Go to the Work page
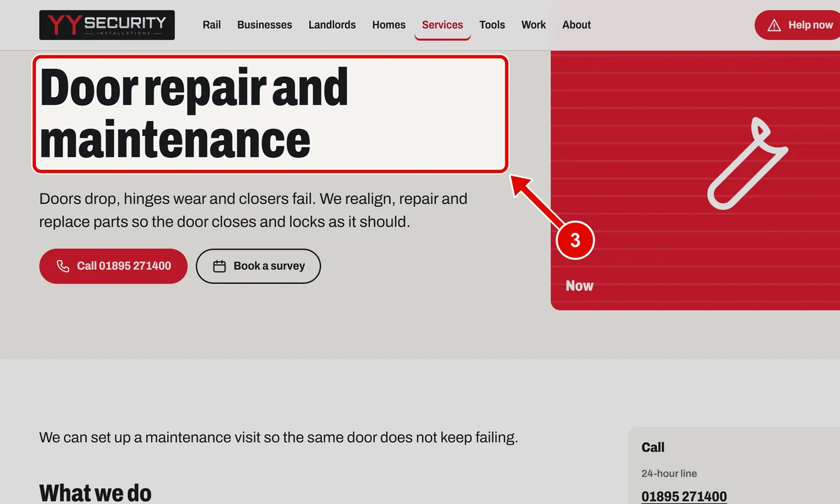Screen dimensions: 840x504 point(533,25)
